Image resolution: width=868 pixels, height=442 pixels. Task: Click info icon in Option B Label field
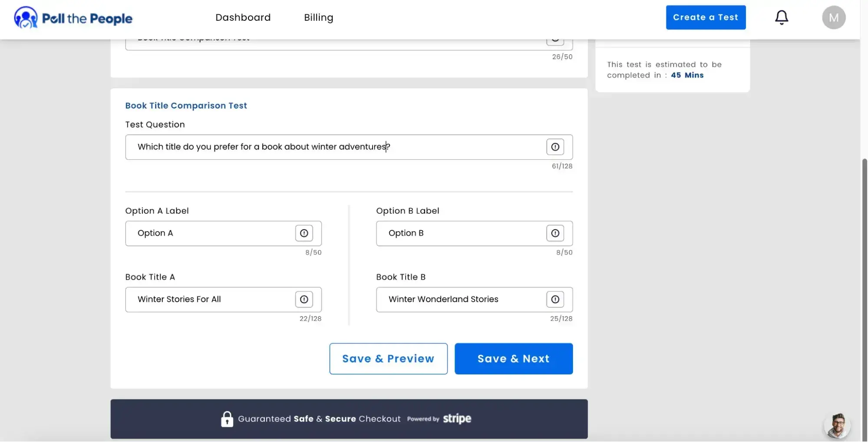(554, 233)
